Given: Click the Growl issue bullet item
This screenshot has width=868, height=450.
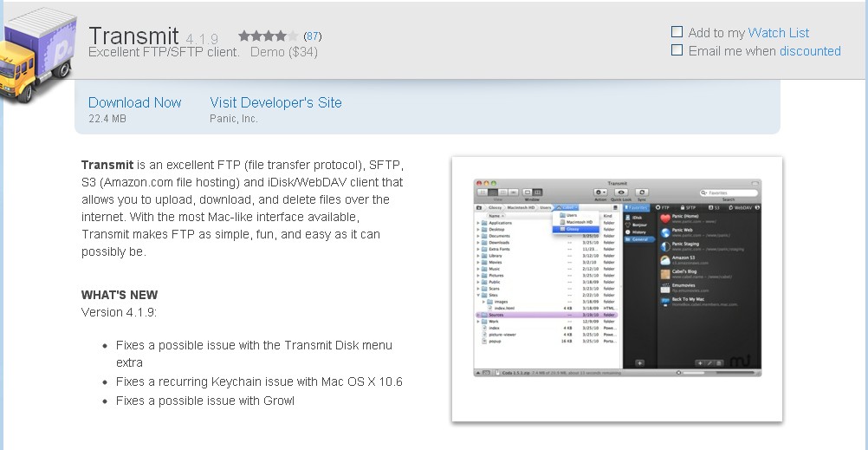Looking at the screenshot, I should pyautogui.click(x=204, y=401).
